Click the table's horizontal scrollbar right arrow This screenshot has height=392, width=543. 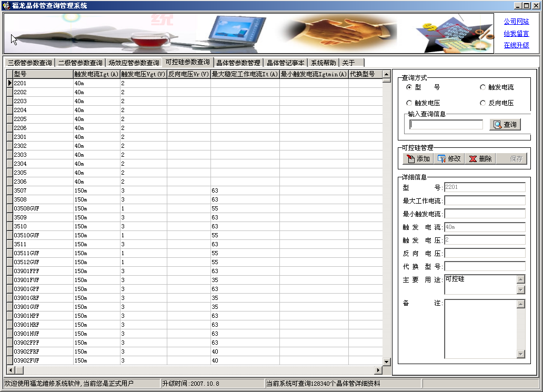[x=378, y=370]
